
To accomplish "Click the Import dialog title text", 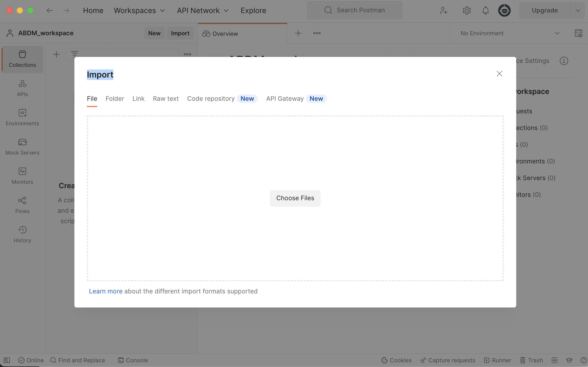I will (100, 75).
